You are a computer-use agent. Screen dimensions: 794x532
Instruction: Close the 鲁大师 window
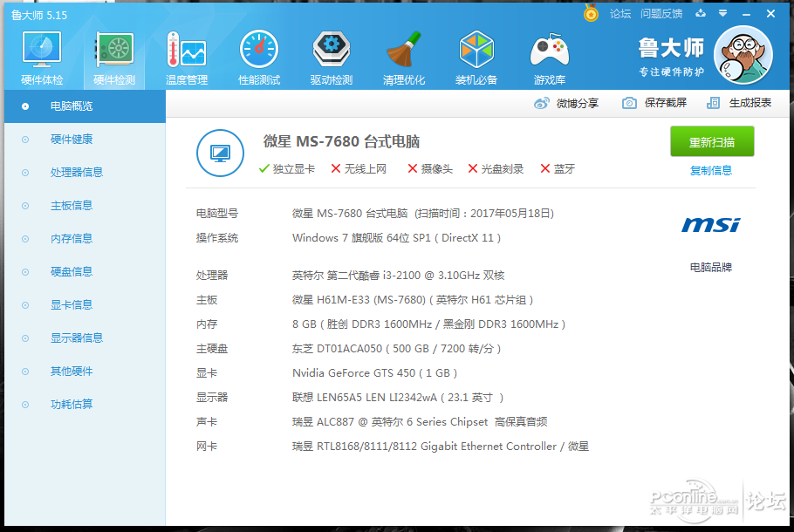click(x=770, y=14)
